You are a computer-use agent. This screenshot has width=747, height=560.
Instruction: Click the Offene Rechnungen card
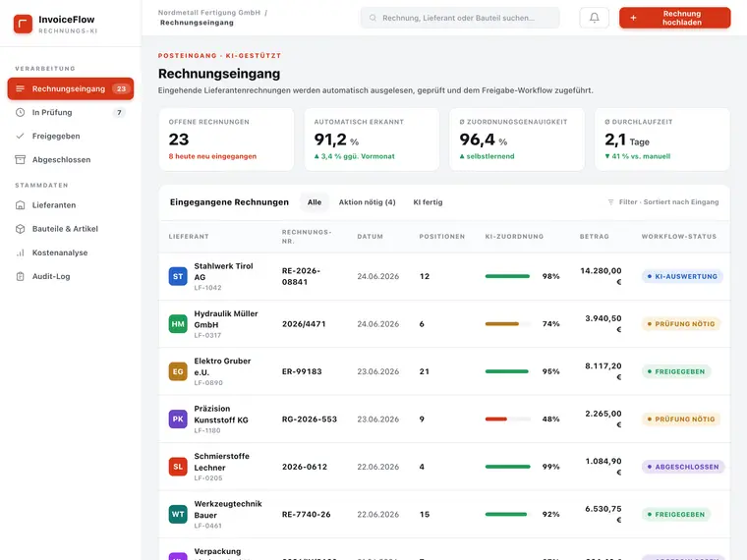pyautogui.click(x=226, y=140)
